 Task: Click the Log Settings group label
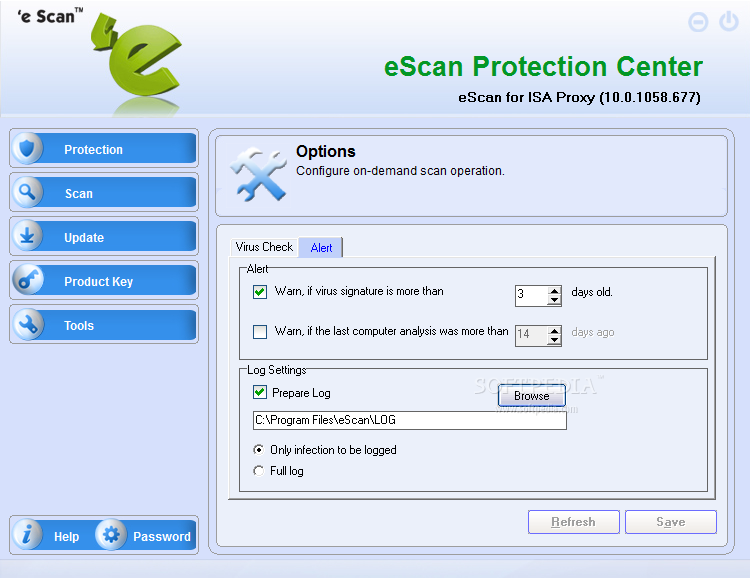click(276, 370)
